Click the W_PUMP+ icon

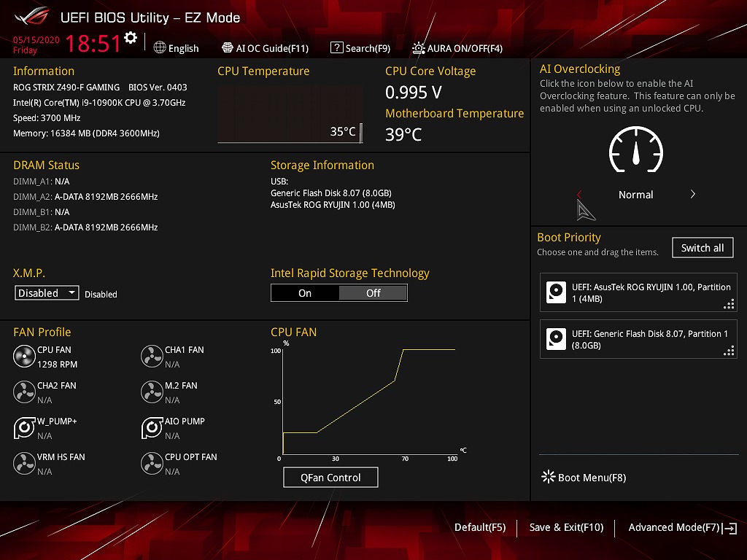pyautogui.click(x=24, y=427)
